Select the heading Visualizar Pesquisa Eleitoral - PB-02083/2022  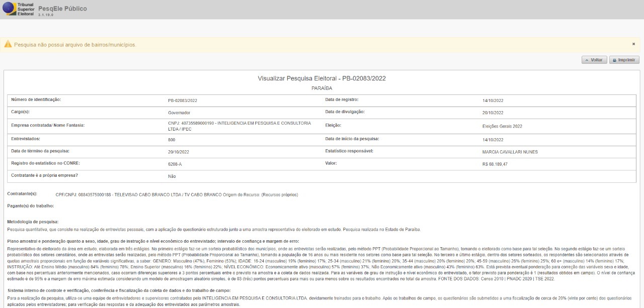[x=322, y=78]
